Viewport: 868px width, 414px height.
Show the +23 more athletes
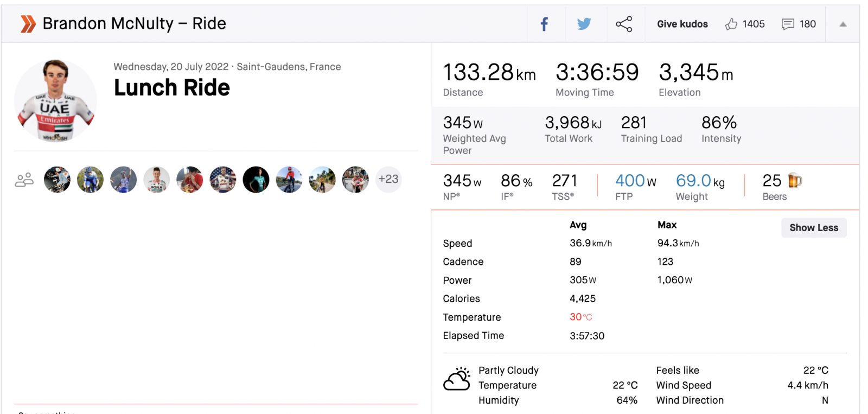click(388, 180)
